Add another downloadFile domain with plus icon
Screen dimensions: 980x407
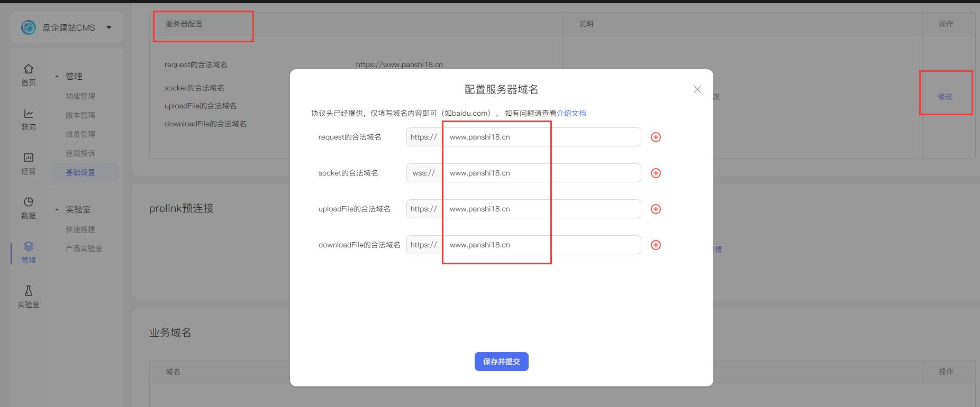656,245
